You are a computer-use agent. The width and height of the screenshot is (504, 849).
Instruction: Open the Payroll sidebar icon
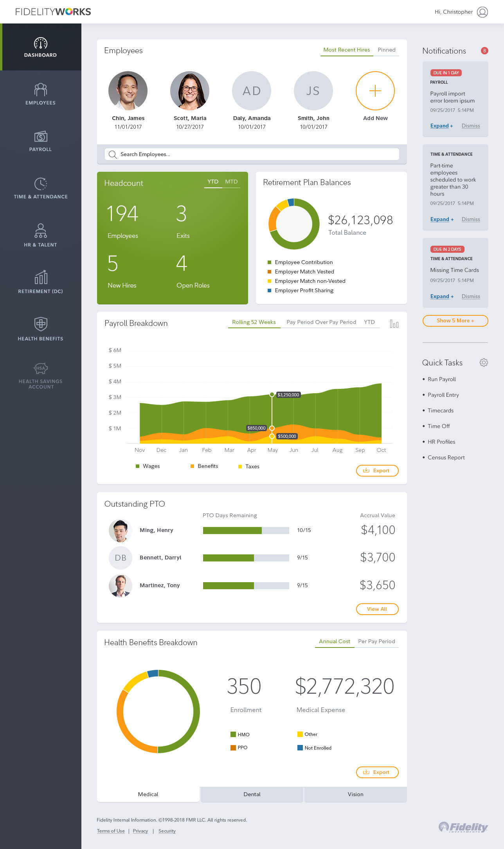(x=40, y=137)
